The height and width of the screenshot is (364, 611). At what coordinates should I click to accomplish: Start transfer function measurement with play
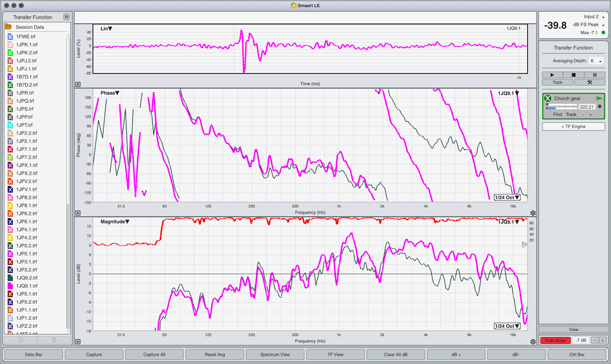pyautogui.click(x=552, y=75)
